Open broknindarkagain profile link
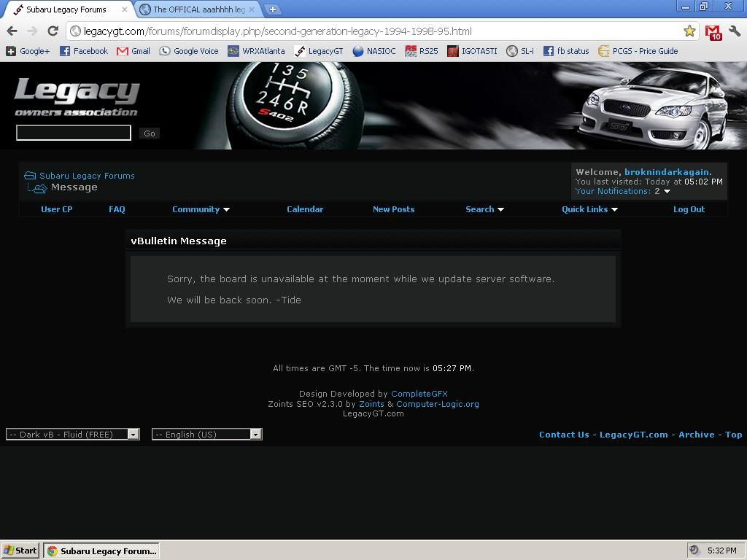Viewport: 747px width, 560px height. [x=667, y=172]
